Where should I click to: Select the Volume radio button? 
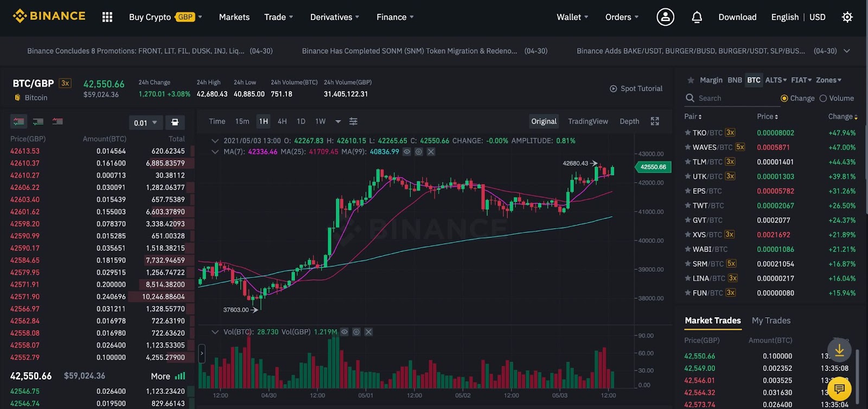[x=823, y=98]
